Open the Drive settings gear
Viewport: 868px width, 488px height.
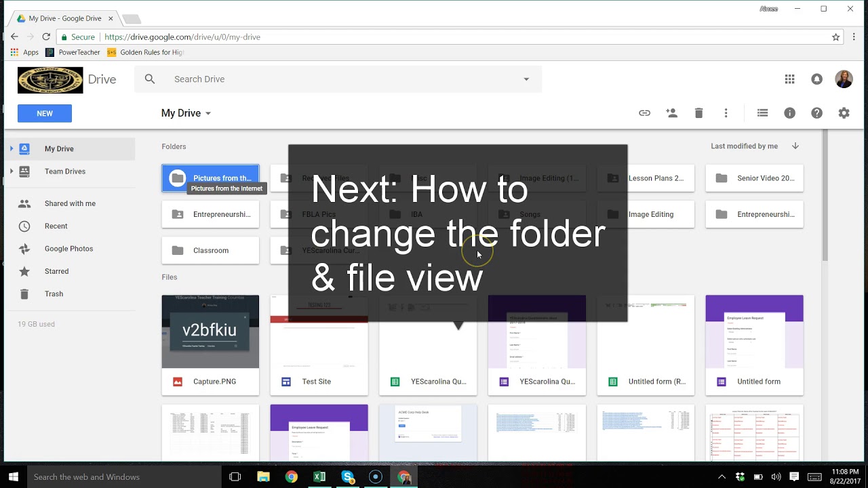click(x=844, y=113)
